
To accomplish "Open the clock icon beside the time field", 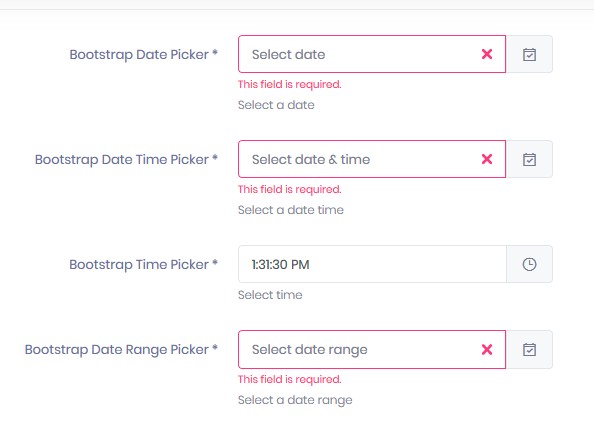I will click(x=529, y=264).
